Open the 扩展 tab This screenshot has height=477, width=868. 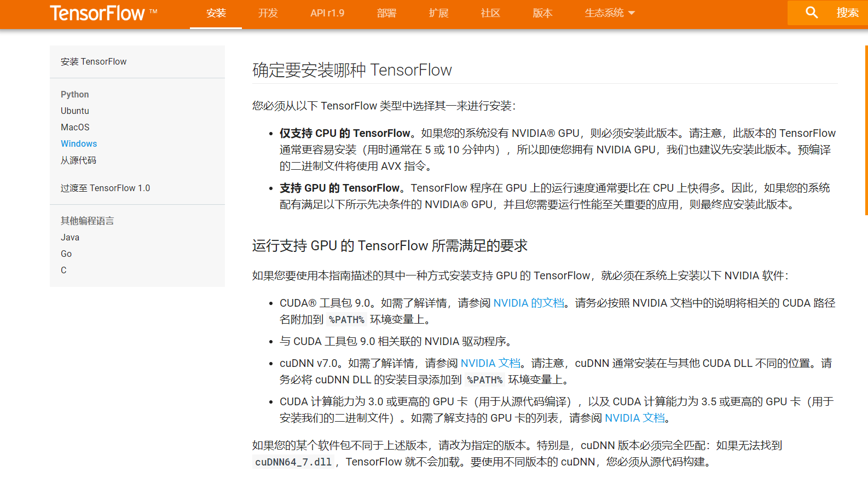tap(438, 13)
